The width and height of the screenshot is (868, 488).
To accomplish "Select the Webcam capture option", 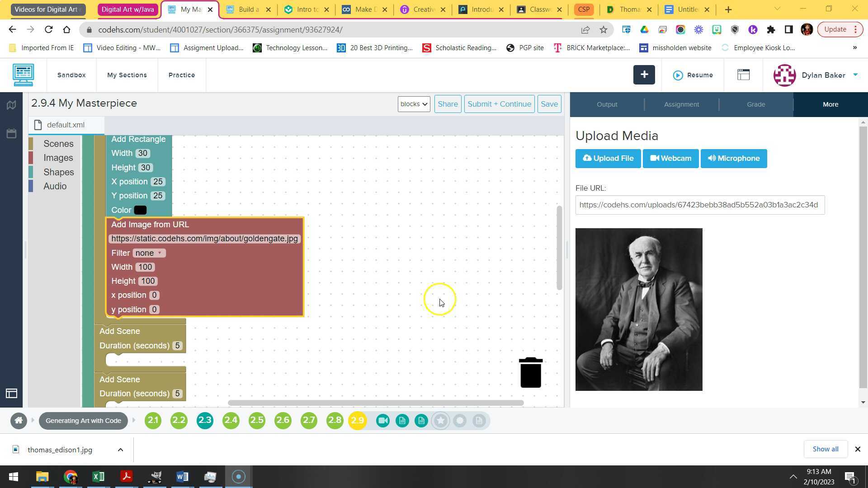I will 670,158.
